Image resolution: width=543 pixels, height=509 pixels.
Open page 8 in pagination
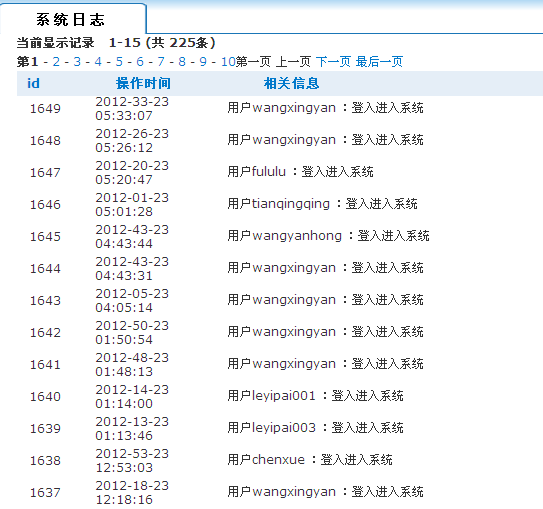coord(182,62)
